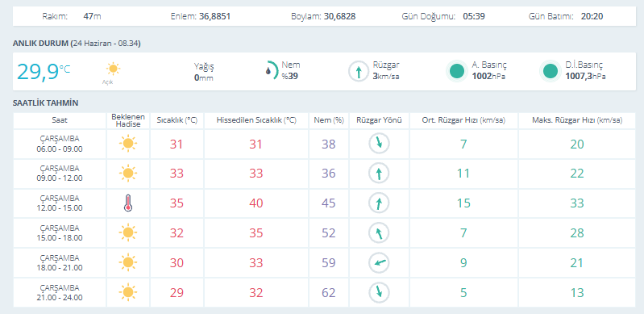644x314 pixels.
Task: Click the Rüzgar Yönü column header
Action: click(x=379, y=120)
